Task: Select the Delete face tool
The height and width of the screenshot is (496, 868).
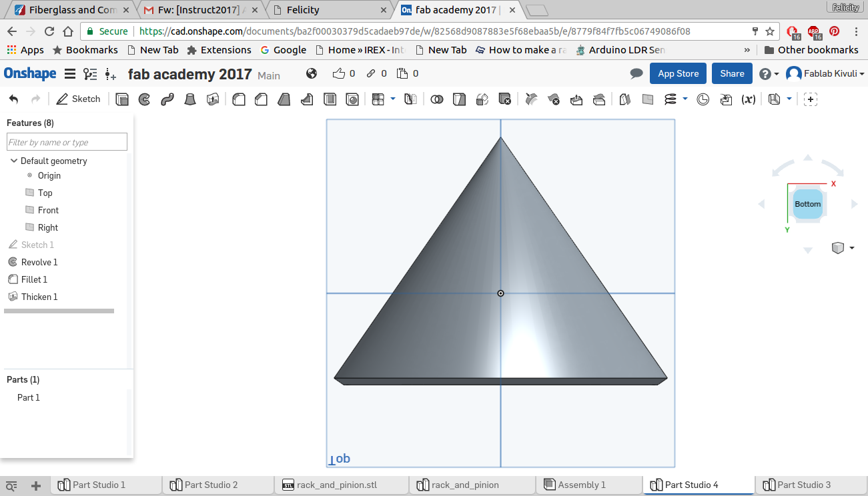Action: tap(554, 99)
